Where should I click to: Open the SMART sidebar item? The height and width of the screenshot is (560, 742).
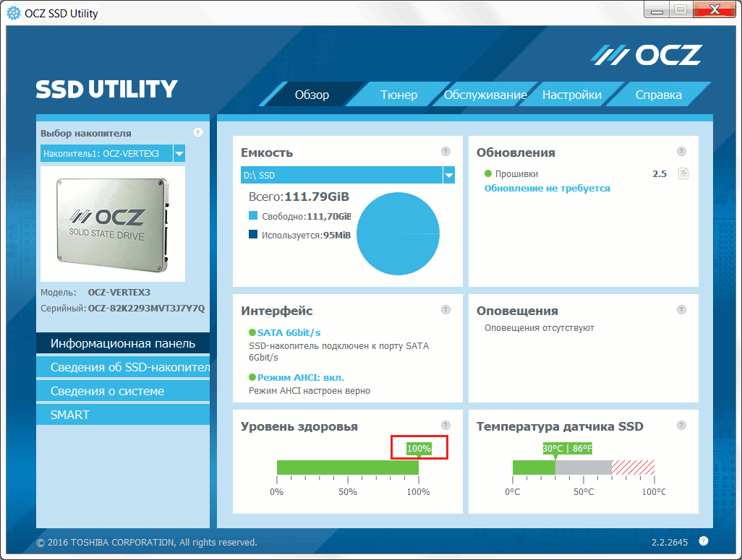pos(123,414)
